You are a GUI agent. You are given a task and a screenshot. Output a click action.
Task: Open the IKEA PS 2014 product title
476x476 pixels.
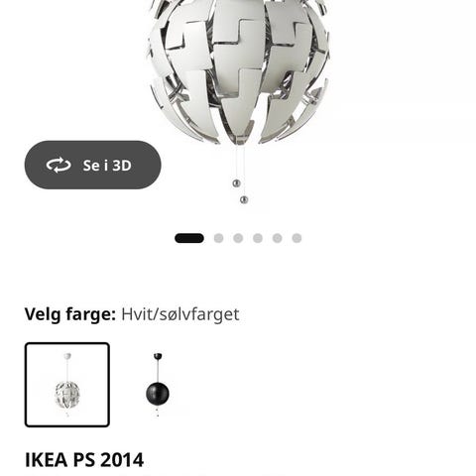tap(84, 460)
